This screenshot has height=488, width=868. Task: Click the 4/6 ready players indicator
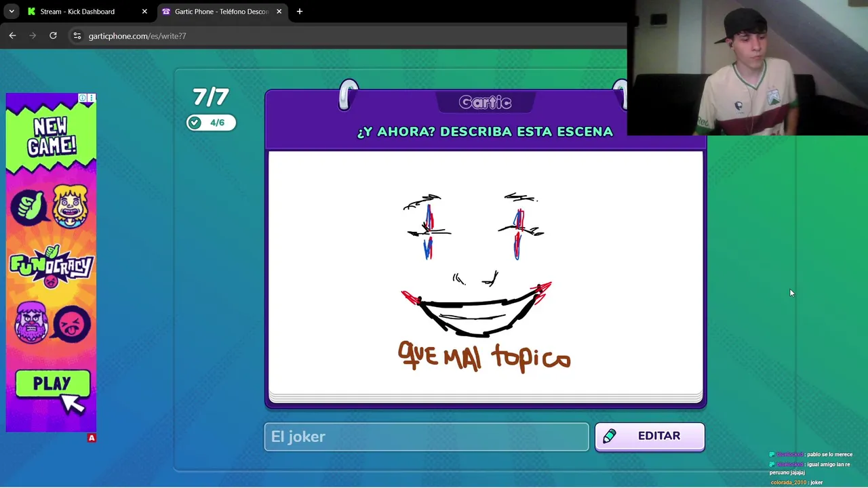point(211,123)
